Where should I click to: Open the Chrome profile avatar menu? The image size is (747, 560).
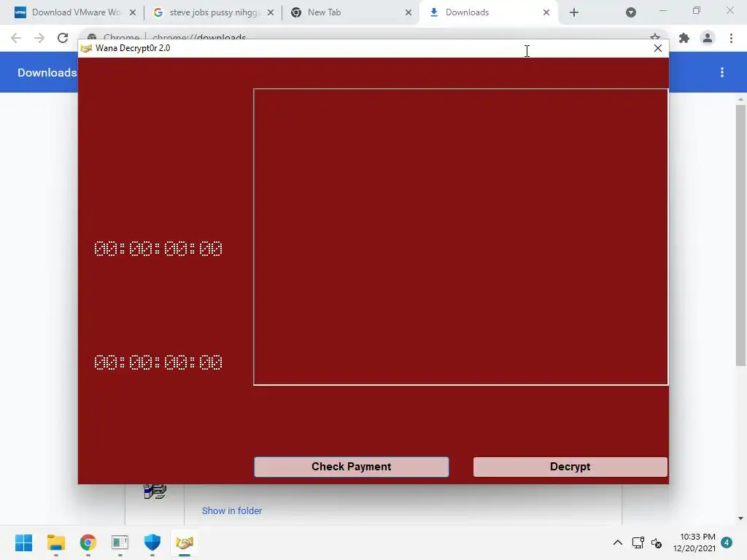point(708,38)
